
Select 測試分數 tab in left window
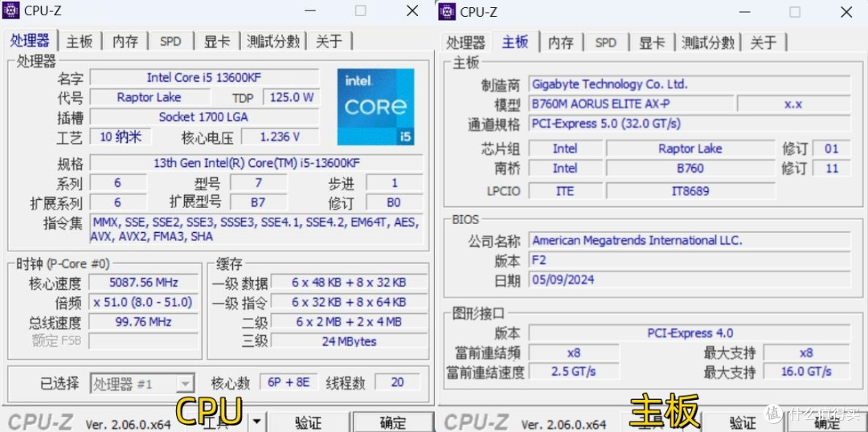273,42
